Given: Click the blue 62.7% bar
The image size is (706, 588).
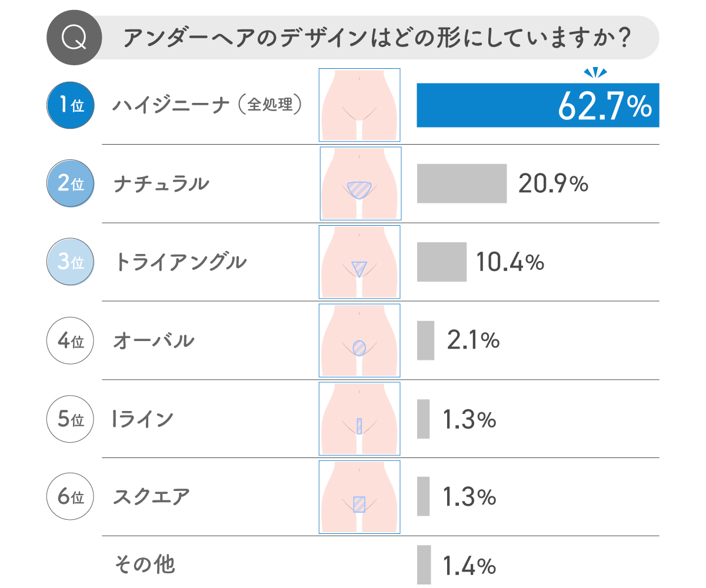Looking at the screenshot, I should (x=538, y=105).
